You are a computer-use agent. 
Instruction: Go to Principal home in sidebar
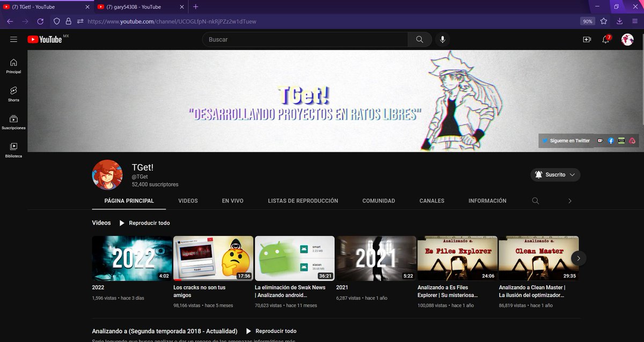pyautogui.click(x=13, y=66)
